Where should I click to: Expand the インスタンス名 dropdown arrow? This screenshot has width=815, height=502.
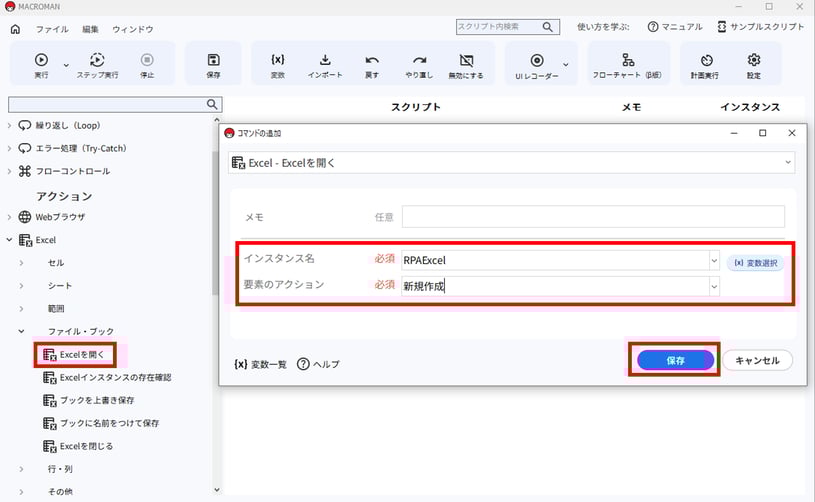(713, 260)
